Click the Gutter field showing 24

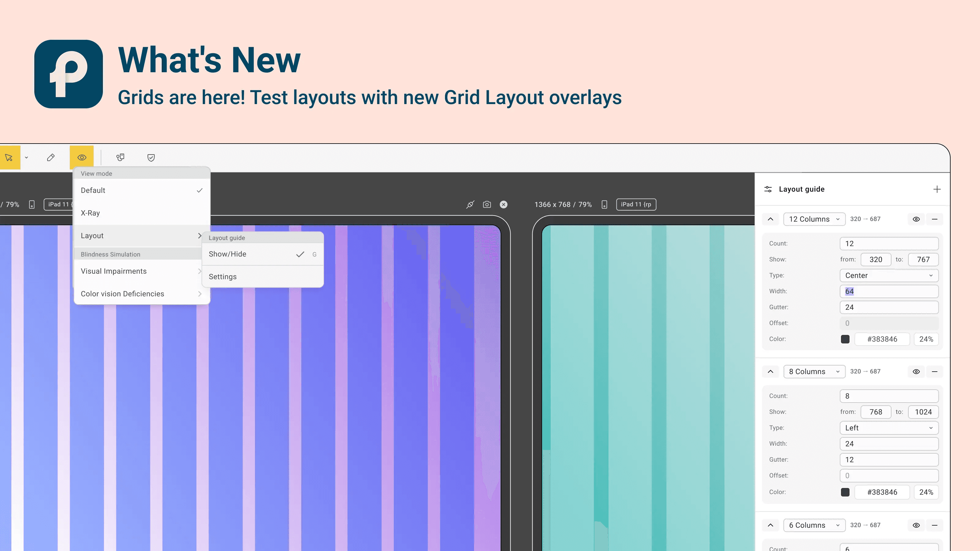(889, 307)
